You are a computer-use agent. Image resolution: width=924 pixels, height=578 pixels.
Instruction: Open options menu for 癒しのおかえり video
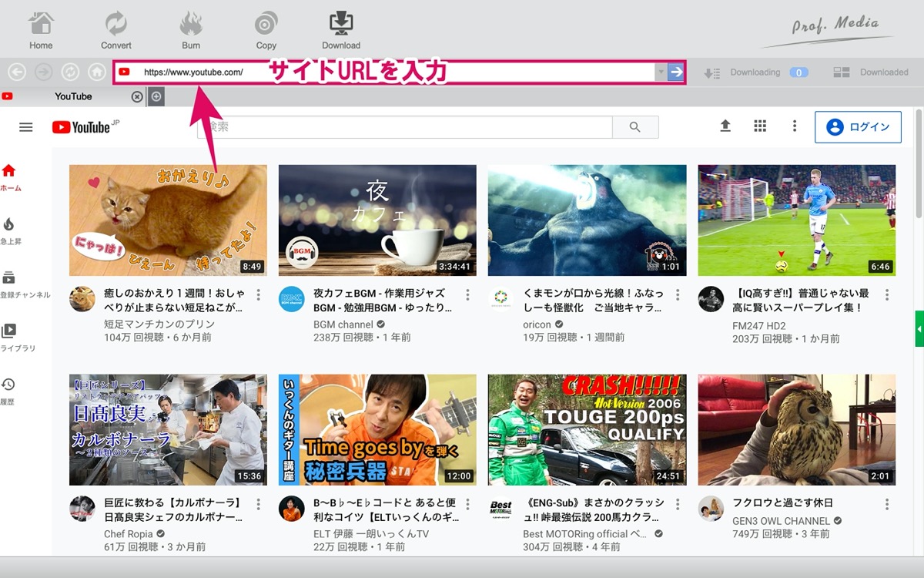(x=258, y=295)
